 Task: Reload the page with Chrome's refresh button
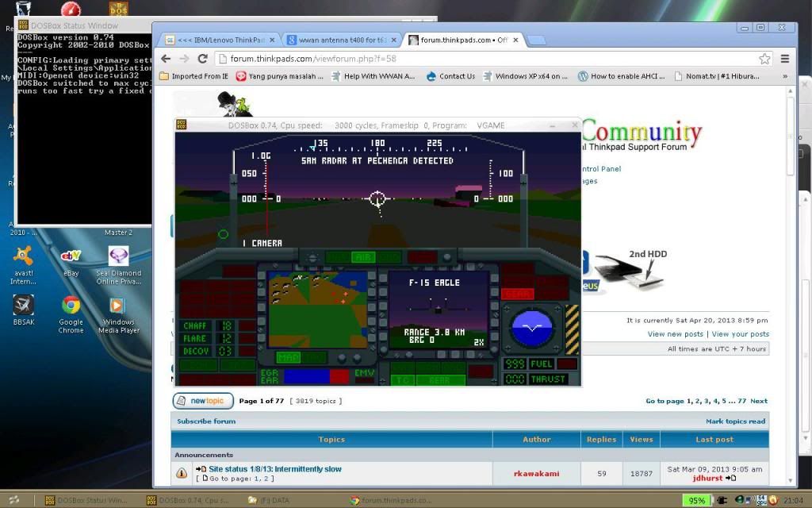pyautogui.click(x=202, y=59)
